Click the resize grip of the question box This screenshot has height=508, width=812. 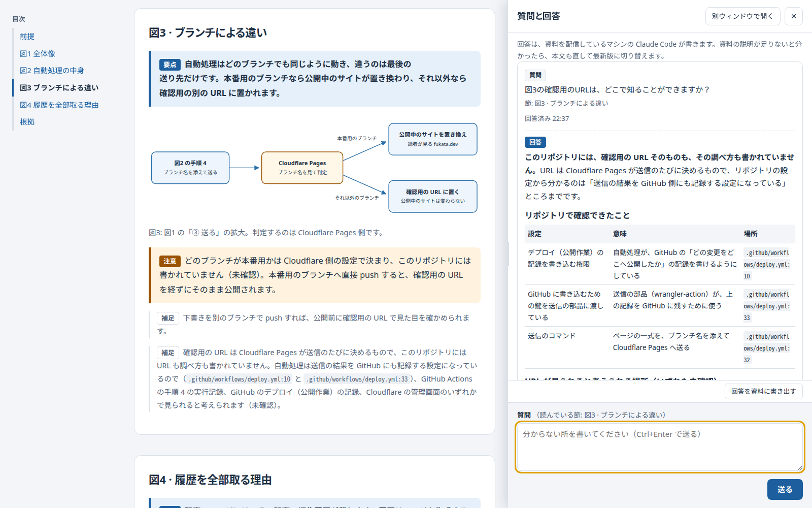800,468
